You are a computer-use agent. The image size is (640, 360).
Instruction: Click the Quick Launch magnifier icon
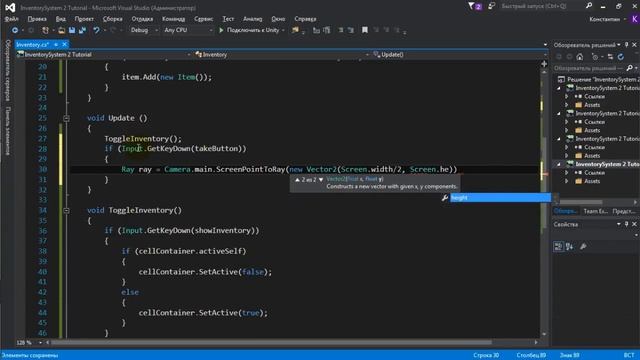click(589, 6)
